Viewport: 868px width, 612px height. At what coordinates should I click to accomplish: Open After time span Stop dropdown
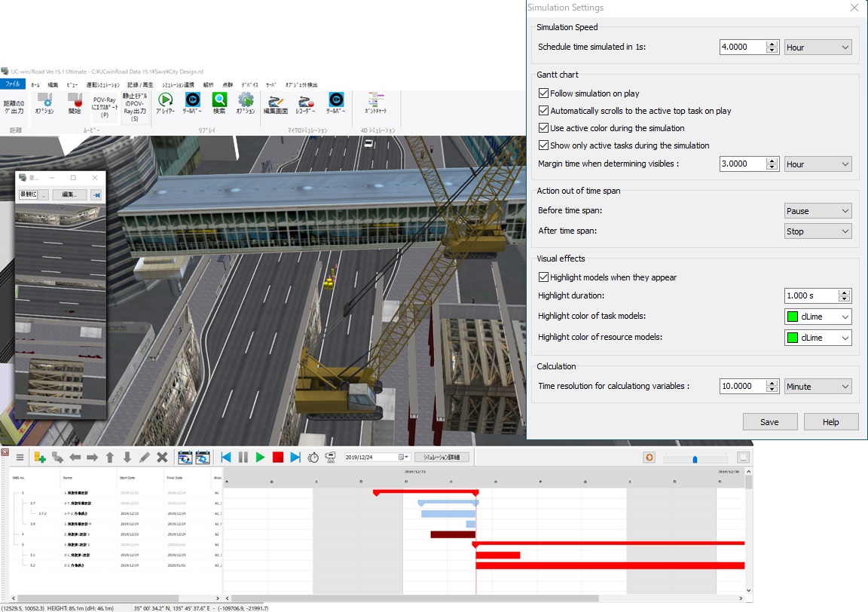(x=818, y=231)
